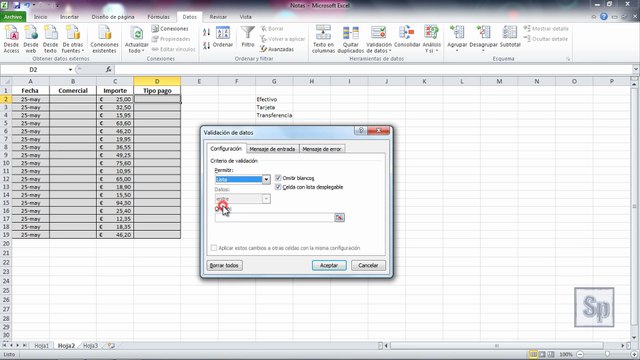Switch to Page Layout view in status bar
Viewport: 640px width, 360px height.
pos(542,354)
